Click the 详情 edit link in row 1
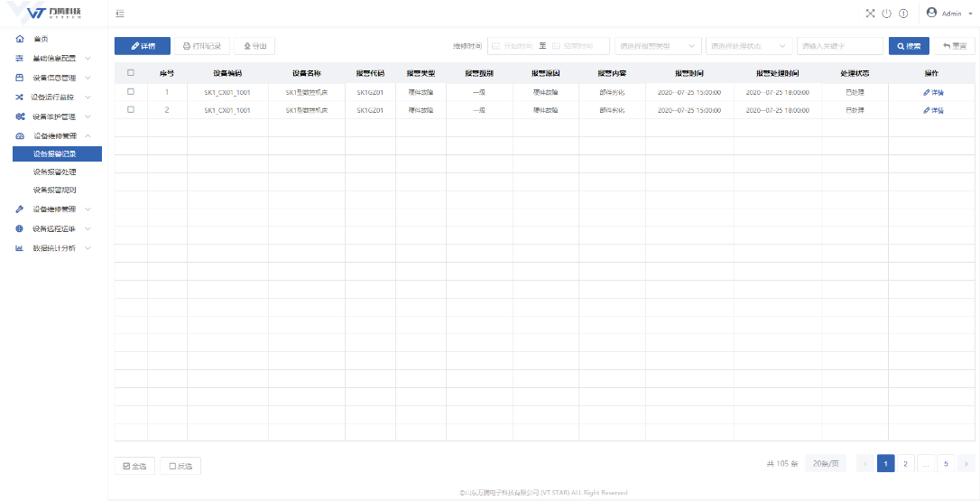980x501 pixels. (x=932, y=92)
